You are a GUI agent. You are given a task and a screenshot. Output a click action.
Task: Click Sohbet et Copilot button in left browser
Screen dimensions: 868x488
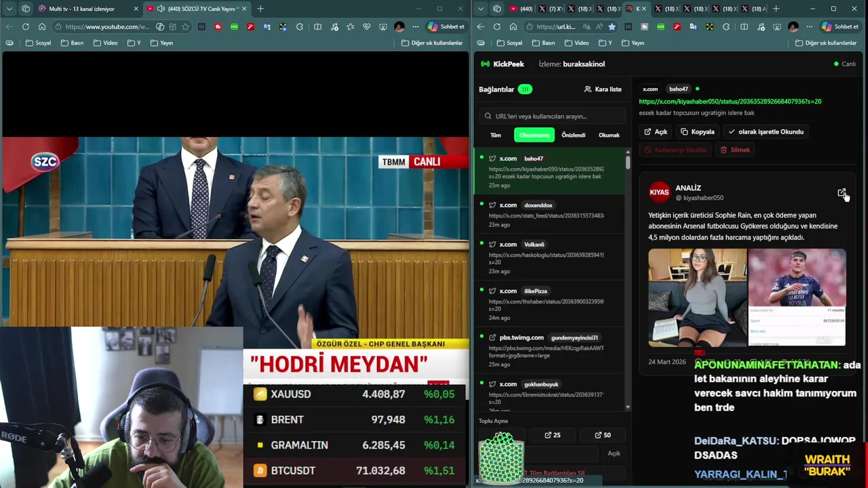[x=446, y=26]
